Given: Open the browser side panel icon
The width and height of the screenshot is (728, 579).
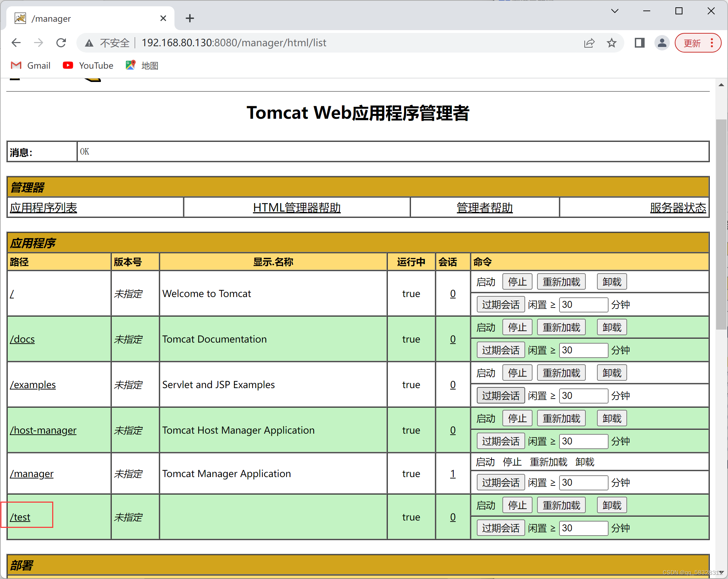Looking at the screenshot, I should (x=639, y=43).
